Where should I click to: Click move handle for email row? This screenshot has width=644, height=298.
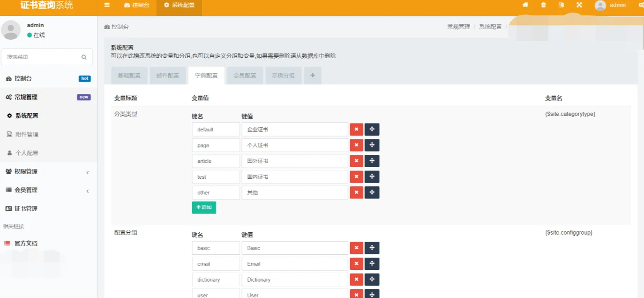point(372,264)
